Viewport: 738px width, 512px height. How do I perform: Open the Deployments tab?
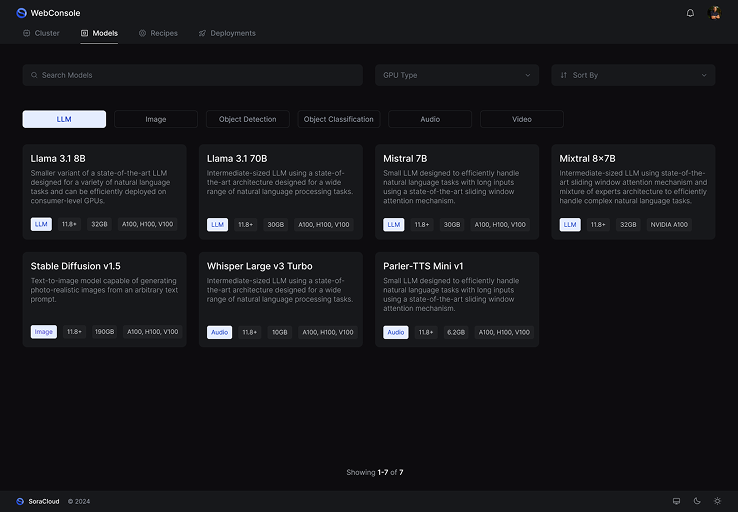(x=227, y=33)
